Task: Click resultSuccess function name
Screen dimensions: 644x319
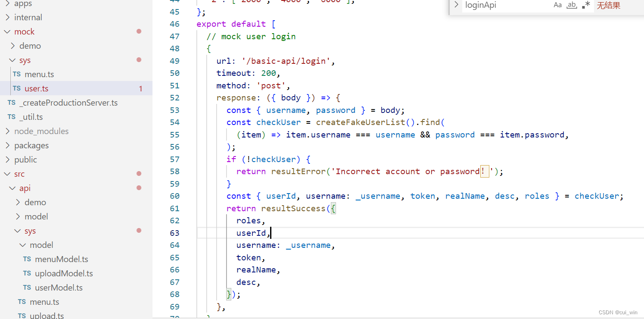Action: (x=293, y=209)
